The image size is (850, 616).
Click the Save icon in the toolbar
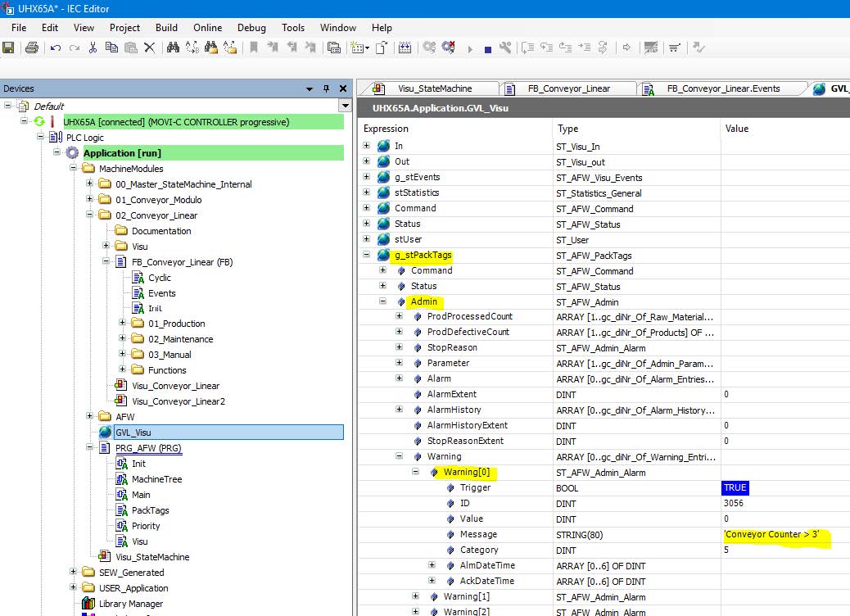[x=9, y=48]
